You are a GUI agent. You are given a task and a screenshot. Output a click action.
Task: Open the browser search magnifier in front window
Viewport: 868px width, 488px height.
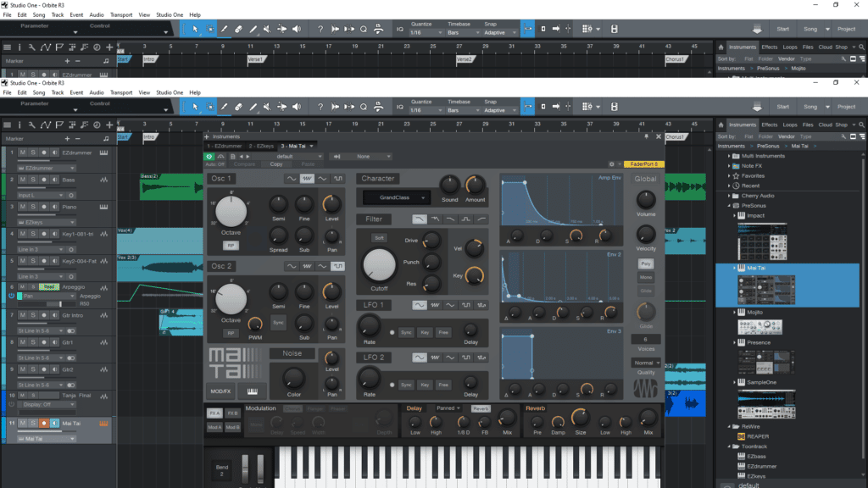pos(861,125)
